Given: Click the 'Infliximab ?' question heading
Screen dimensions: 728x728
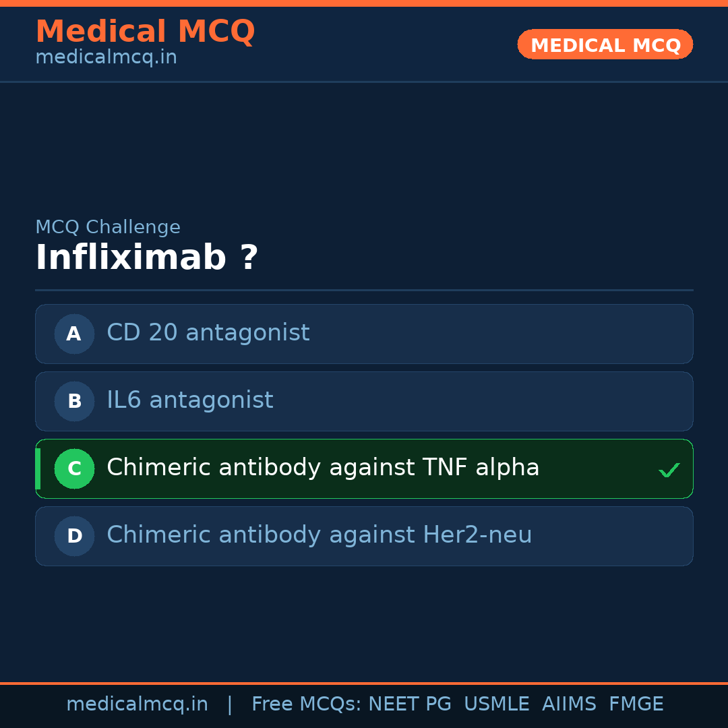Looking at the screenshot, I should [147, 258].
